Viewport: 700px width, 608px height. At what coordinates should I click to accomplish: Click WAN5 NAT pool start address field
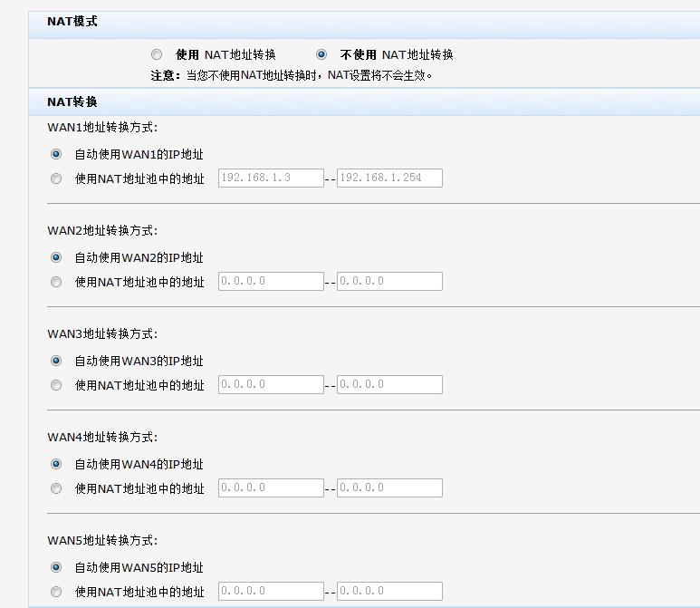click(271, 591)
